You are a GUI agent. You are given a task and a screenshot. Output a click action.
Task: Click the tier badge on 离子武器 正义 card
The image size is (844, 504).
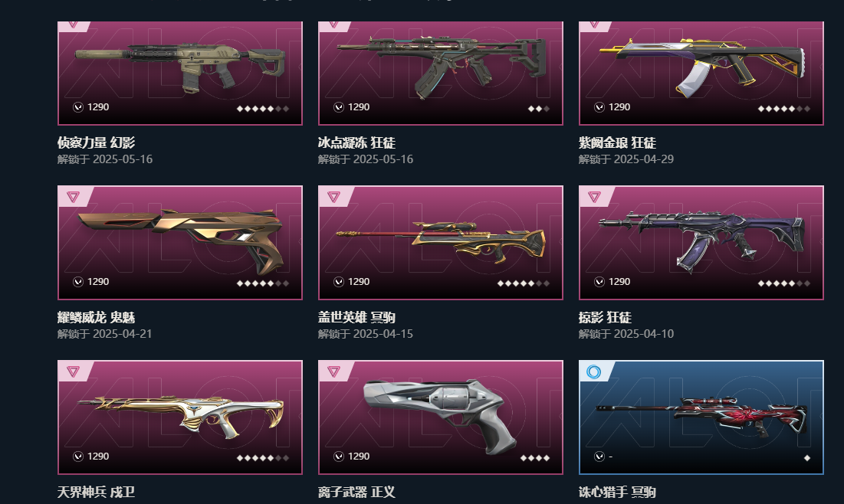click(x=333, y=371)
